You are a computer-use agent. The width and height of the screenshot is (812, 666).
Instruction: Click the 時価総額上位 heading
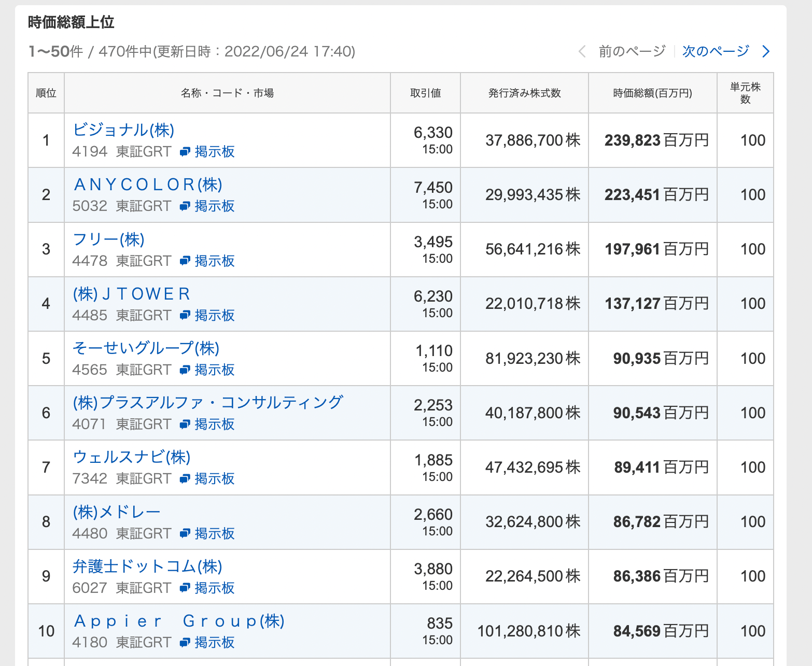click(x=71, y=22)
